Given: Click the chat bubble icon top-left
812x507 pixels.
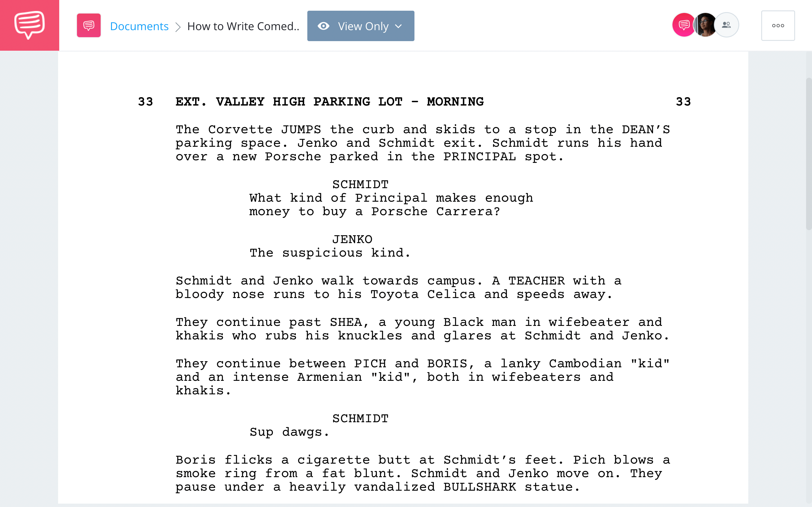Looking at the screenshot, I should 29,26.
